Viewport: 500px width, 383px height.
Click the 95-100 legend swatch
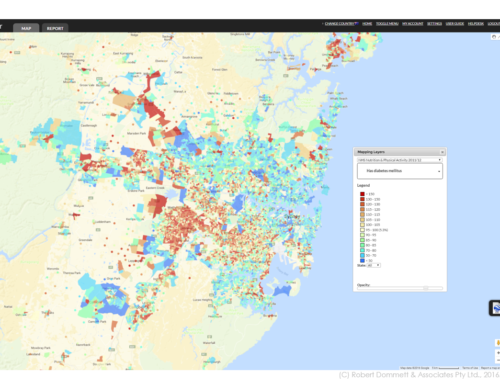coord(362,230)
